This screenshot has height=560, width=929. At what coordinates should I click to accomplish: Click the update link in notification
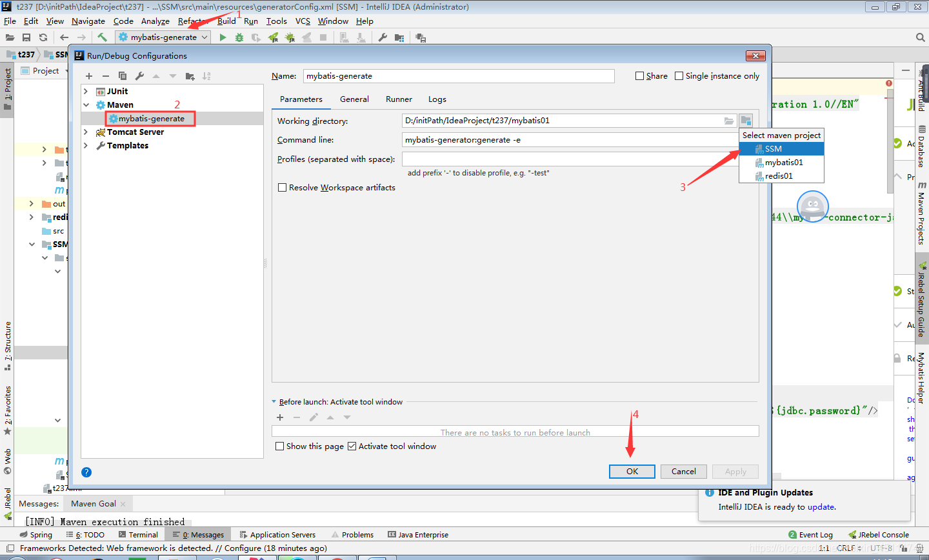[x=821, y=507]
